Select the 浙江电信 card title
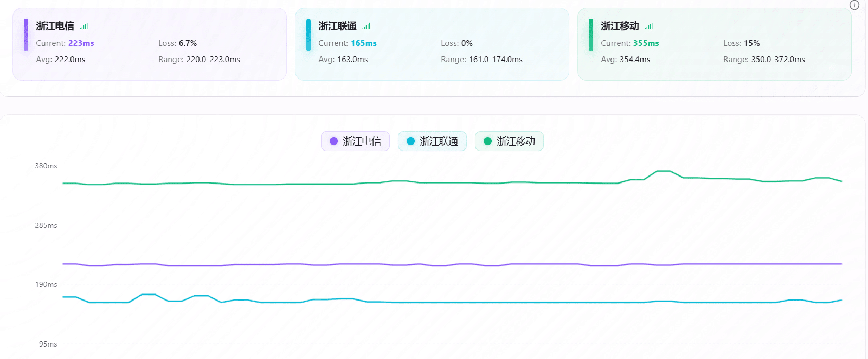868x359 pixels. coord(55,26)
